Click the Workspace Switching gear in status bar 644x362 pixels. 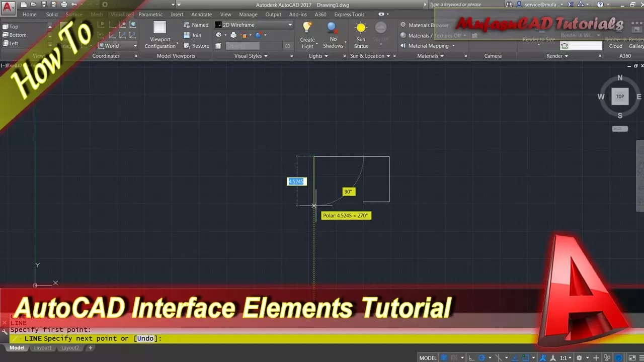pyautogui.click(x=579, y=358)
